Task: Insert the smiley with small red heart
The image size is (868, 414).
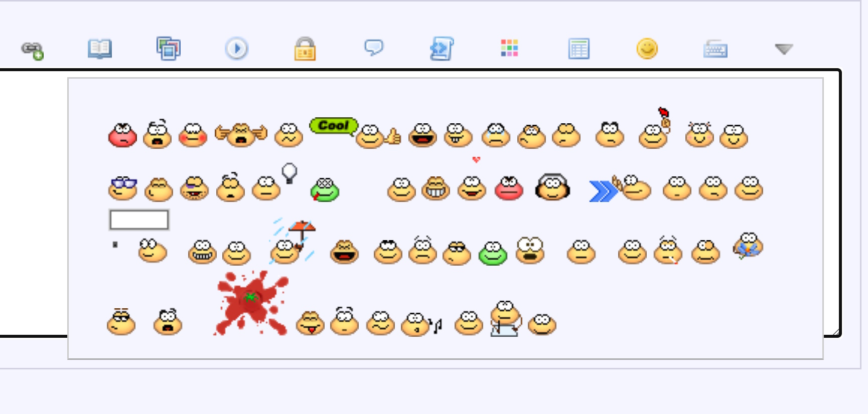Action: (472, 179)
